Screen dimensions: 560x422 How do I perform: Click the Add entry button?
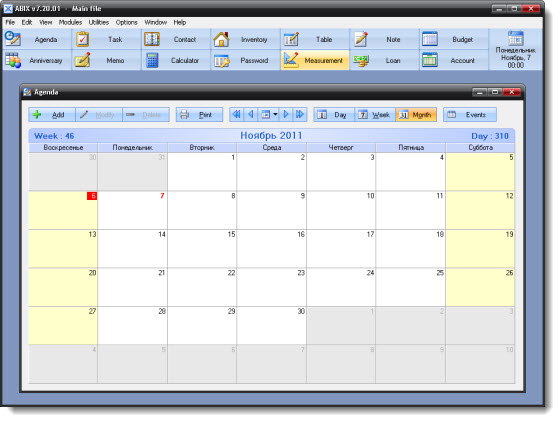click(x=52, y=115)
